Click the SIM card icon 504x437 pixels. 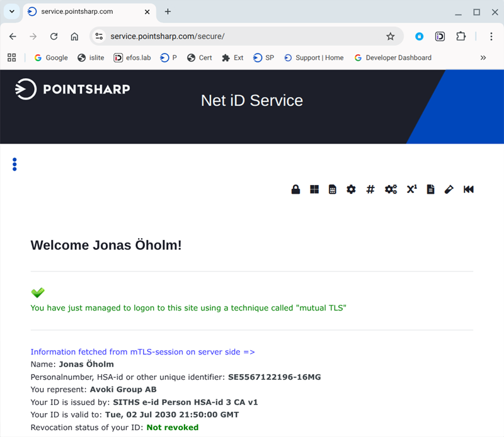333,190
